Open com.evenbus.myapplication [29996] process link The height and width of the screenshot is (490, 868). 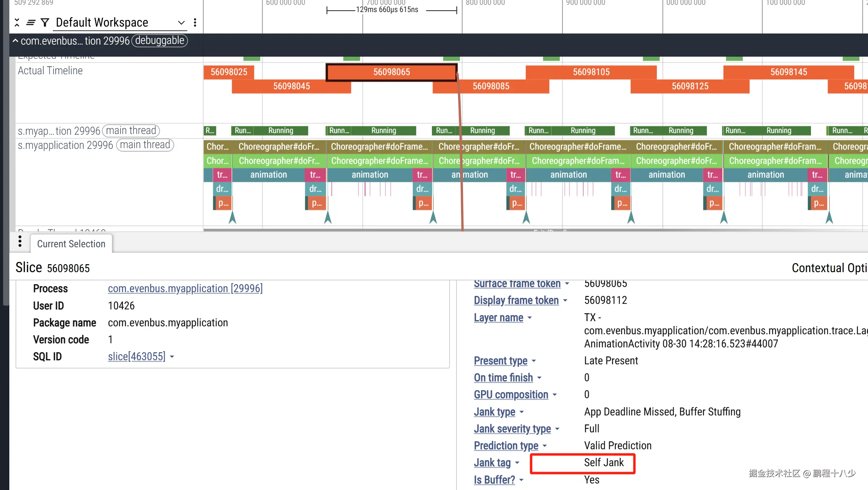point(185,288)
